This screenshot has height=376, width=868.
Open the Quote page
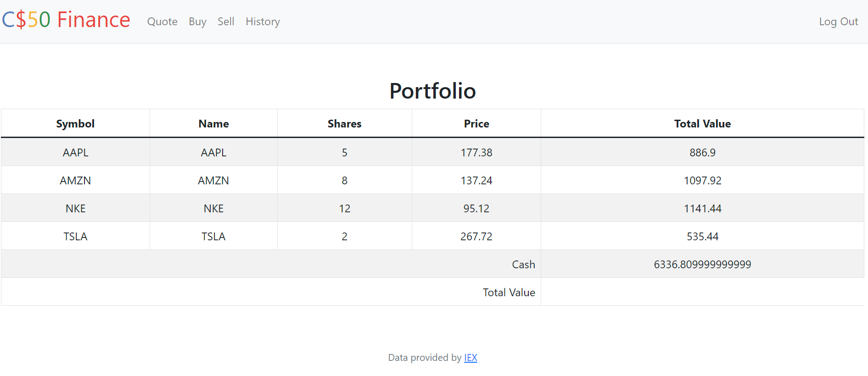click(162, 22)
